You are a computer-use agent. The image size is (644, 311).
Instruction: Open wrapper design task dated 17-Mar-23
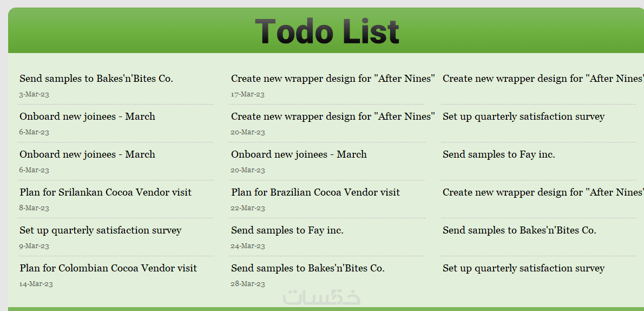[x=333, y=79]
